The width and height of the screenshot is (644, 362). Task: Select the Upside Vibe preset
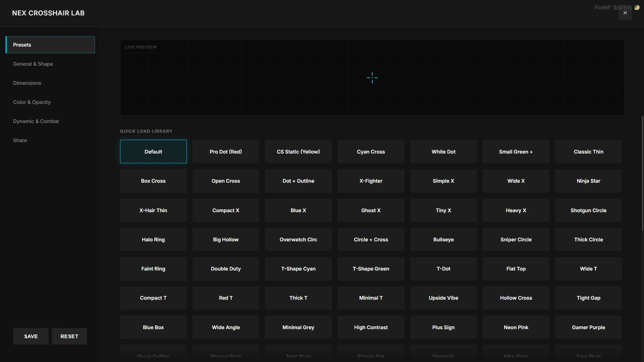point(443,298)
